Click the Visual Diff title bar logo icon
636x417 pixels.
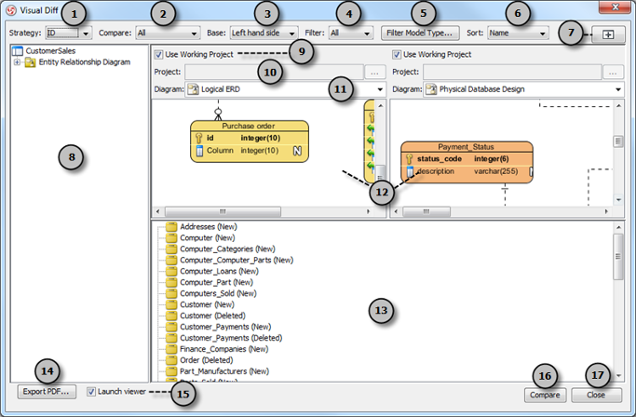point(12,11)
